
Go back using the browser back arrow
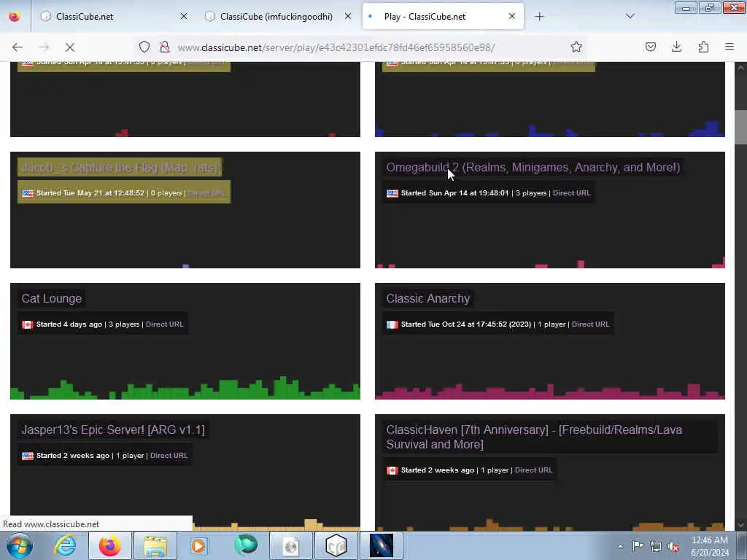(18, 47)
